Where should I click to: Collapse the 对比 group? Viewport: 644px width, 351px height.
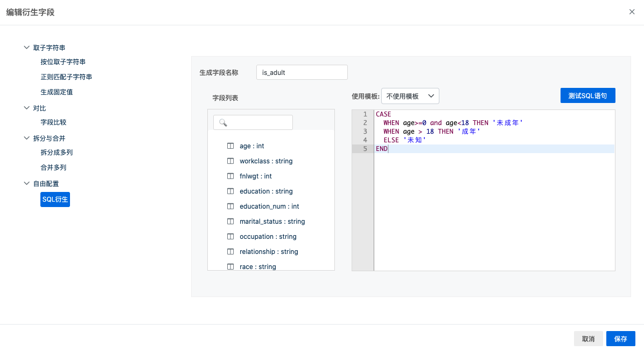click(x=27, y=108)
